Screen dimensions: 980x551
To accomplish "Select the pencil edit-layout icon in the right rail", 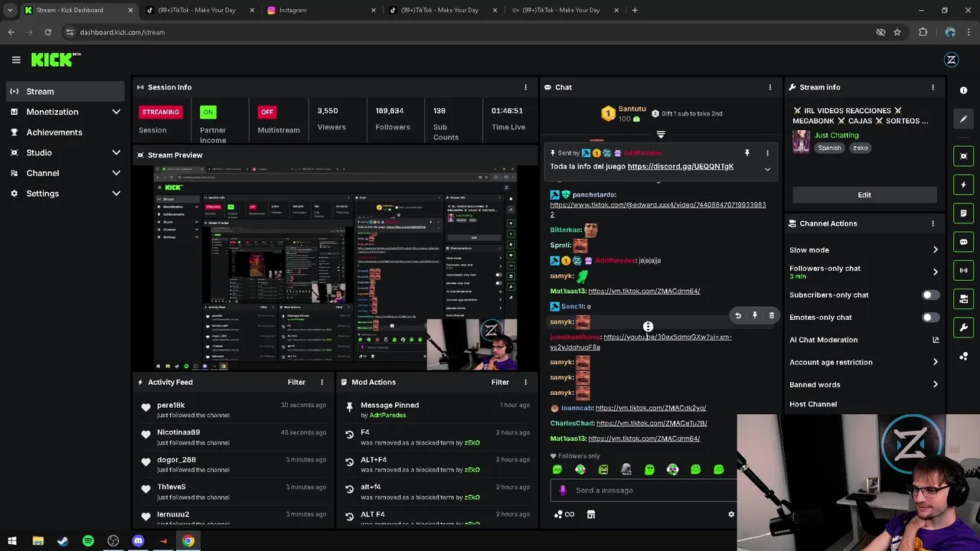I will coord(963,119).
